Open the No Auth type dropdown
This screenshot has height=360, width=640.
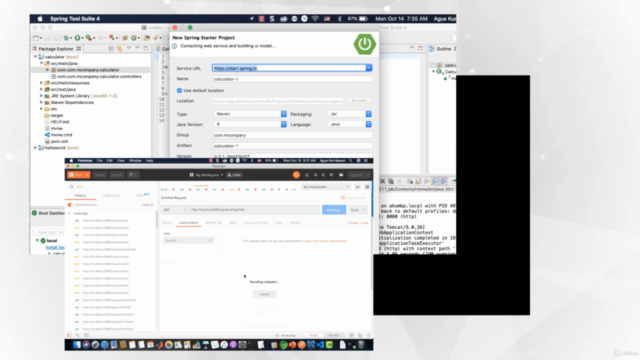[x=188, y=240]
